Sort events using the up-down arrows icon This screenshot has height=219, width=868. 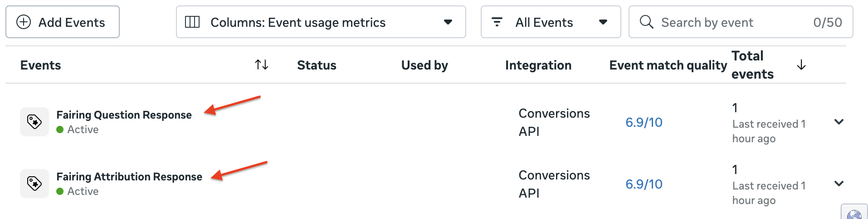262,65
